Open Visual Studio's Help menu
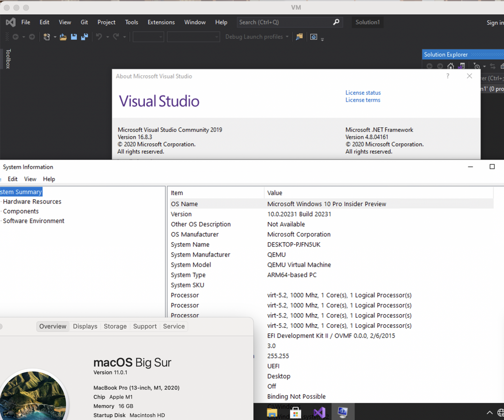This screenshot has height=420, width=504. (221, 22)
